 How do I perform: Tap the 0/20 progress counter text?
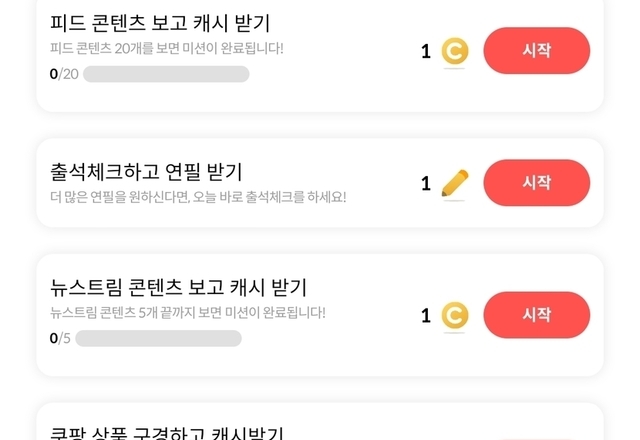(x=63, y=74)
